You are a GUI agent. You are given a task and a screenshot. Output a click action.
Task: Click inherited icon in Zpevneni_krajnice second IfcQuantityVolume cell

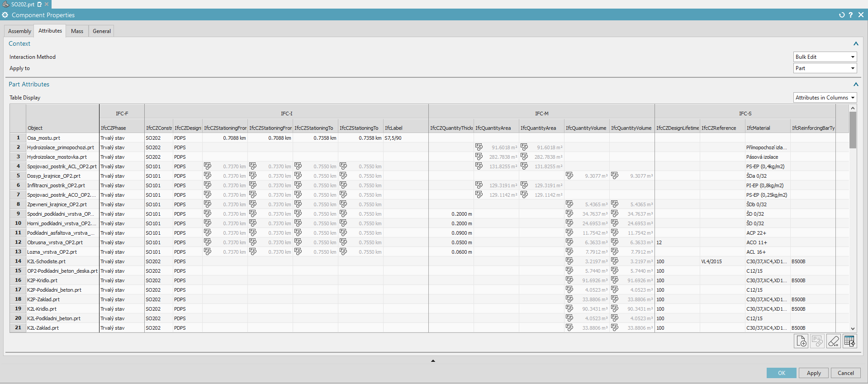(615, 204)
